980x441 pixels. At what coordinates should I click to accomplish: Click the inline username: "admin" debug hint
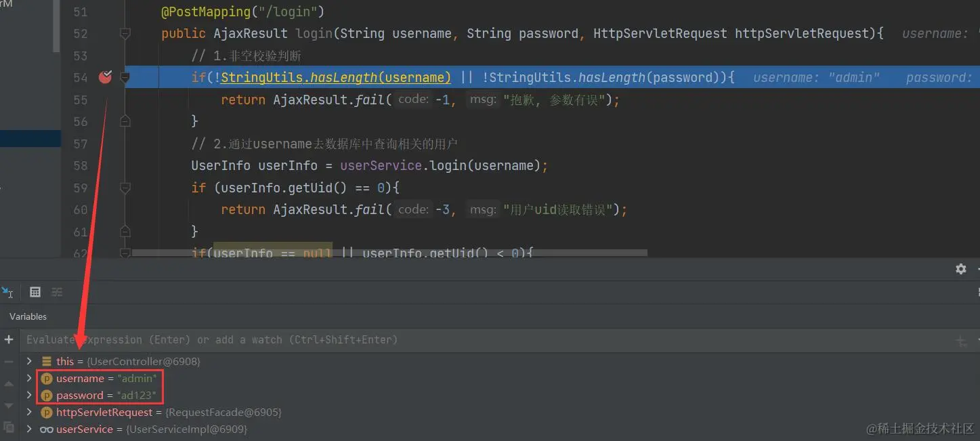pyautogui.click(x=816, y=77)
